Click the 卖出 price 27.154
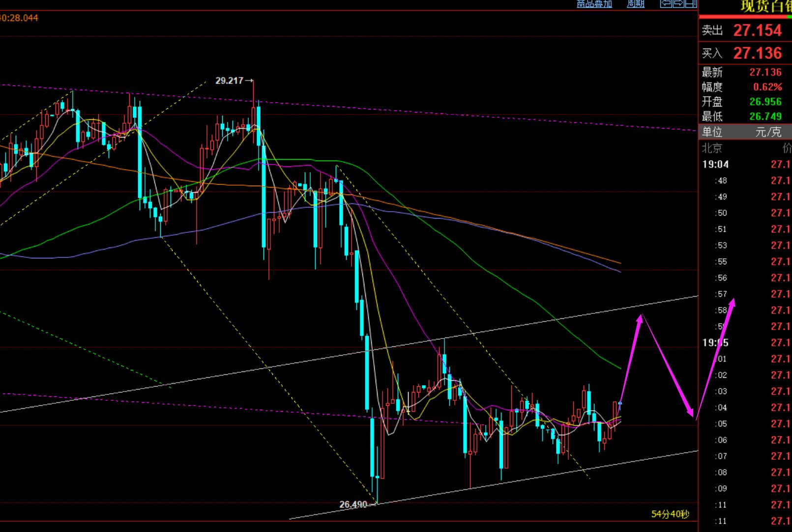Viewport: 792px width, 532px height. tap(758, 30)
